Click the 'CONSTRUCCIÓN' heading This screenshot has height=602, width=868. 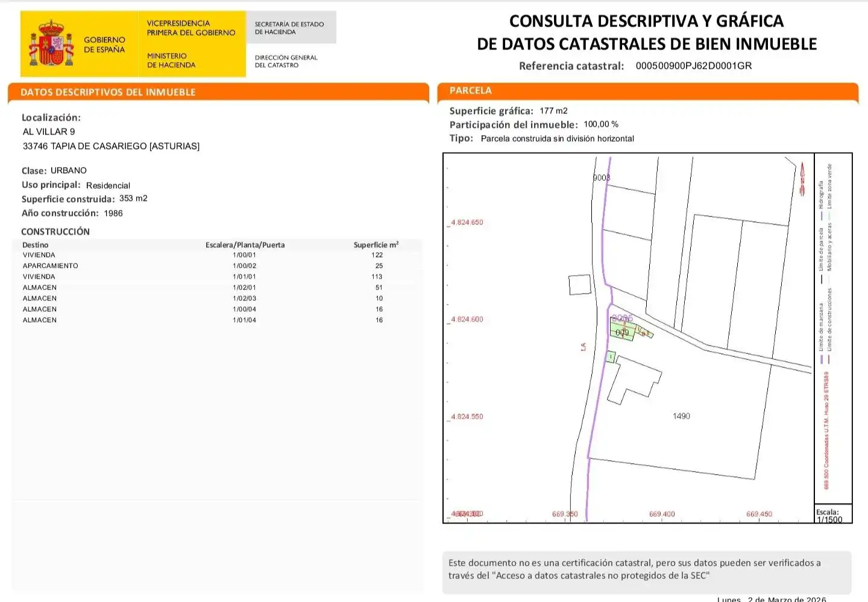point(55,232)
